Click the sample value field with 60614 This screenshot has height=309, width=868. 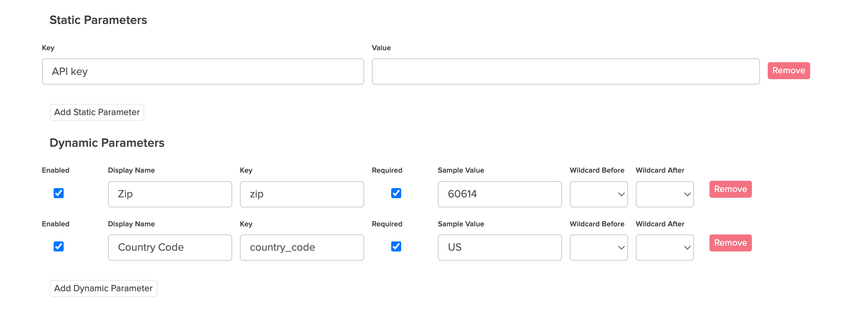pyautogui.click(x=500, y=194)
